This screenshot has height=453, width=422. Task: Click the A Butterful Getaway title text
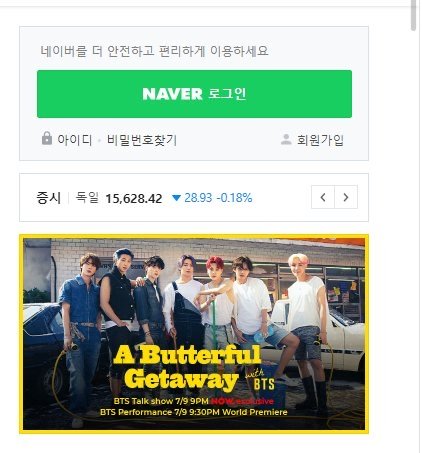click(187, 368)
